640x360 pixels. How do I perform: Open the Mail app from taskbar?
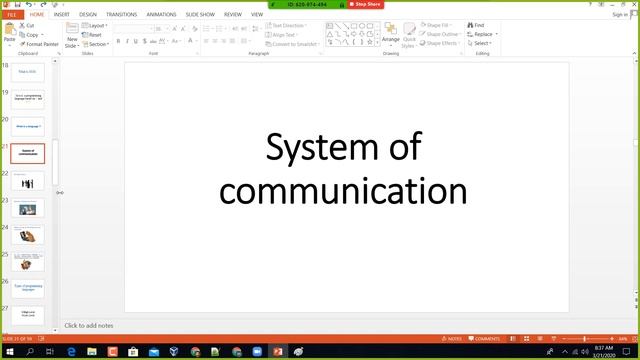[154, 351]
